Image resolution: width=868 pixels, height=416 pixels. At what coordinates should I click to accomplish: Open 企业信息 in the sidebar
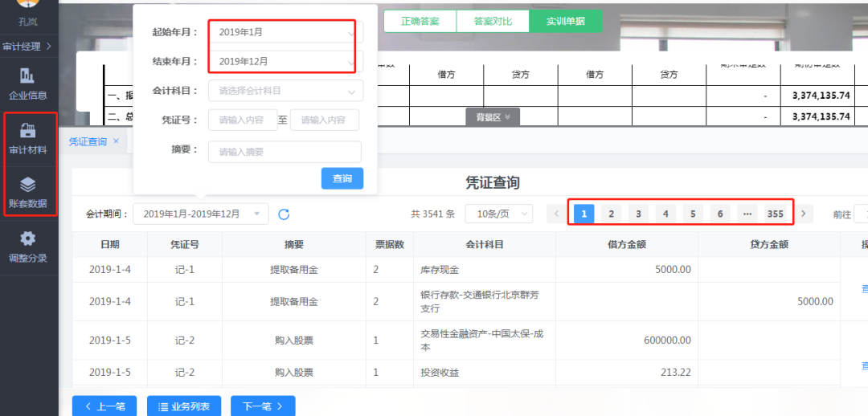click(x=27, y=84)
